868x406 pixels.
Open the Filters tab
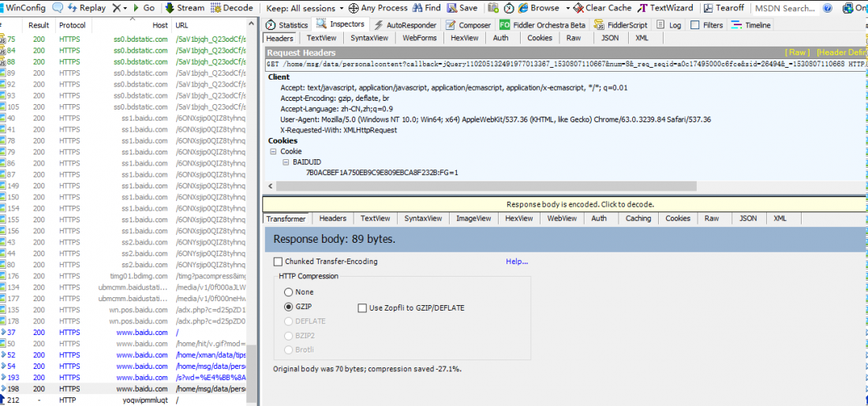tap(706, 25)
